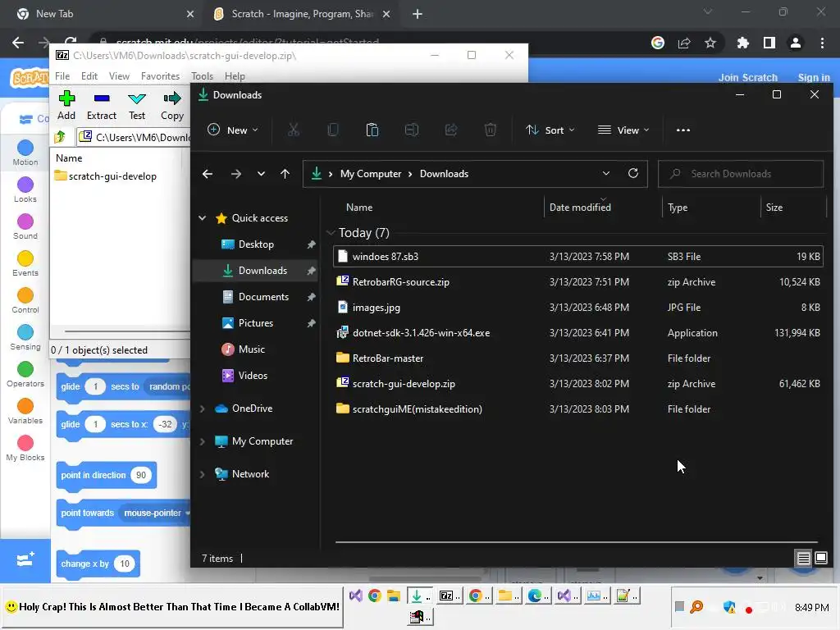Select Scratch Sensing category

coord(25,337)
